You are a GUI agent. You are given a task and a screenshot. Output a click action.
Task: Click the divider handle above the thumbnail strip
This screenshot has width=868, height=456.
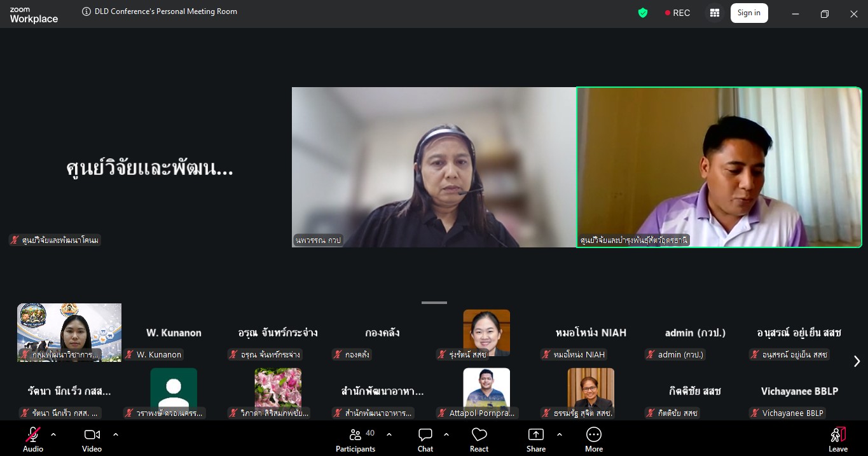pos(434,303)
